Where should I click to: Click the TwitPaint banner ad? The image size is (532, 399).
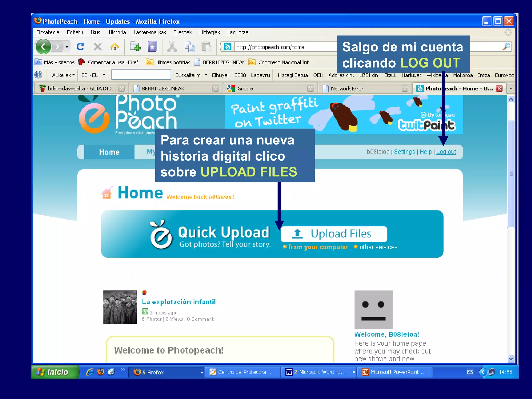tap(343, 115)
